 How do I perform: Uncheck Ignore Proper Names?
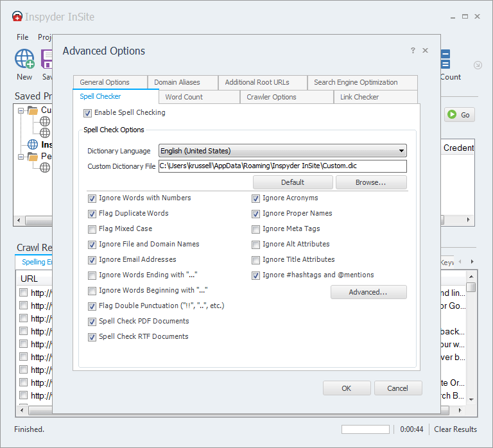255,214
